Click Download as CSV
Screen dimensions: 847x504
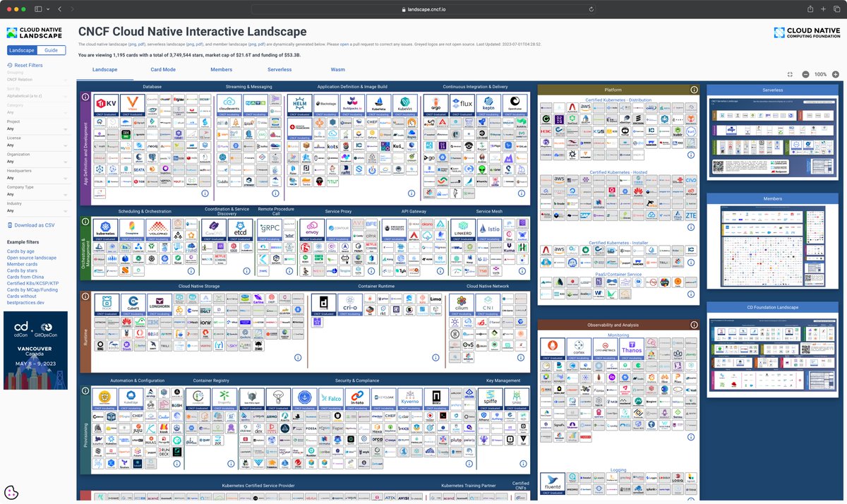(30, 225)
